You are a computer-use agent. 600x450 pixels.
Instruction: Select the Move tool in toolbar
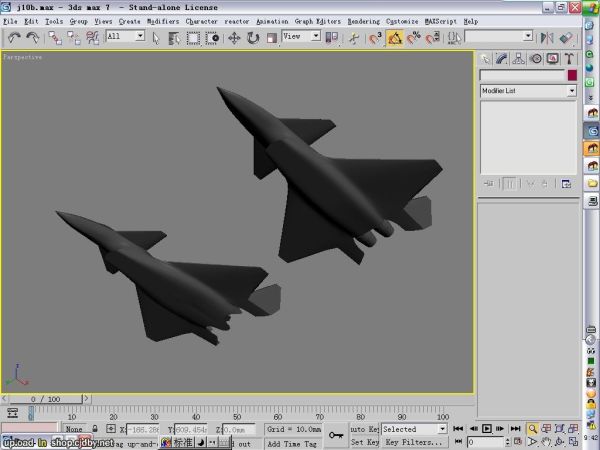tap(234, 37)
